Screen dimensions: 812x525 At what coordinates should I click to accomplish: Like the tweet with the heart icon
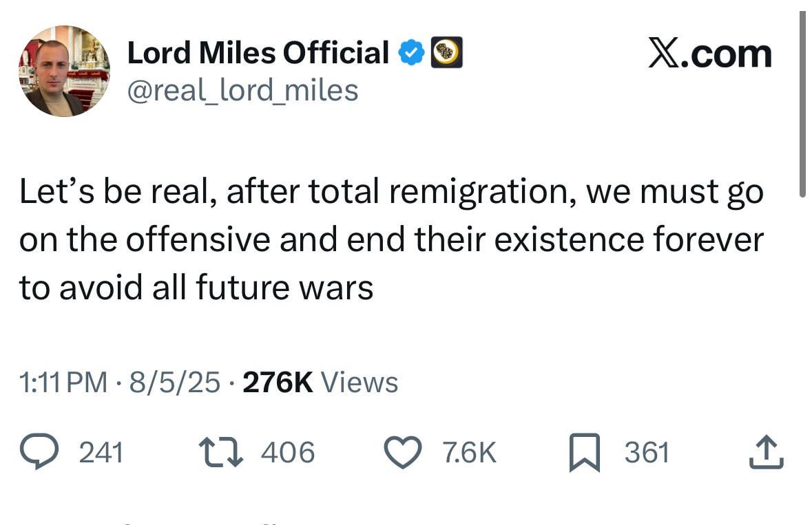tap(402, 453)
